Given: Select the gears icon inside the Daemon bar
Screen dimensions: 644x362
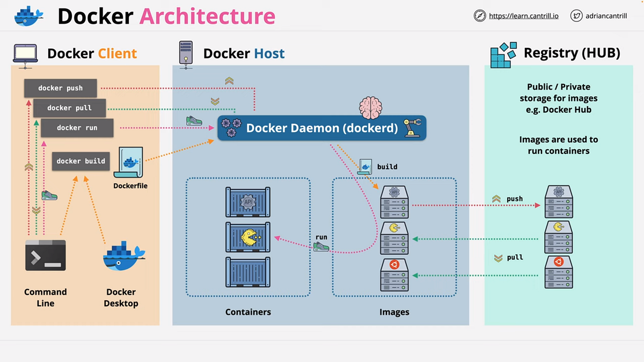Looking at the screenshot, I should [x=232, y=128].
